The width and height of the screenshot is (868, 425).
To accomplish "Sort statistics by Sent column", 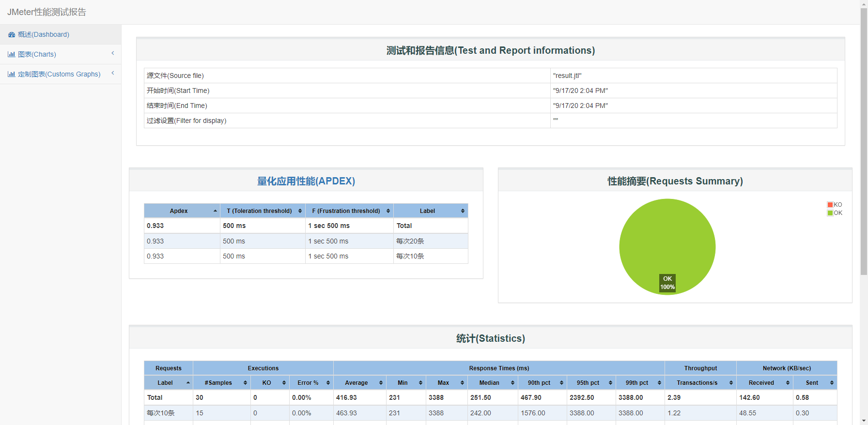I will coord(815,383).
